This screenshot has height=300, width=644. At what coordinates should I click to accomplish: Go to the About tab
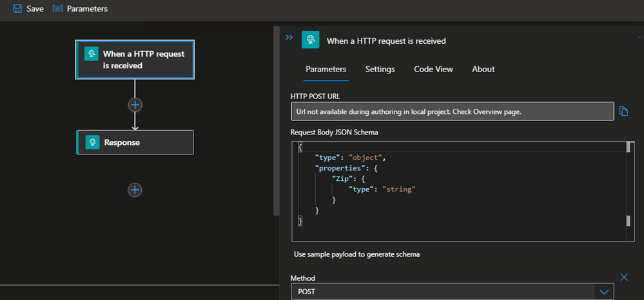tap(483, 70)
